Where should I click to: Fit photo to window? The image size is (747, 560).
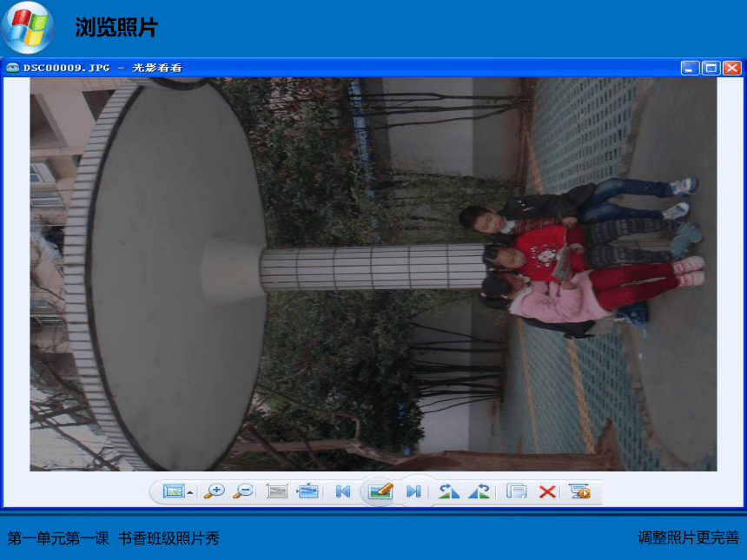click(307, 491)
